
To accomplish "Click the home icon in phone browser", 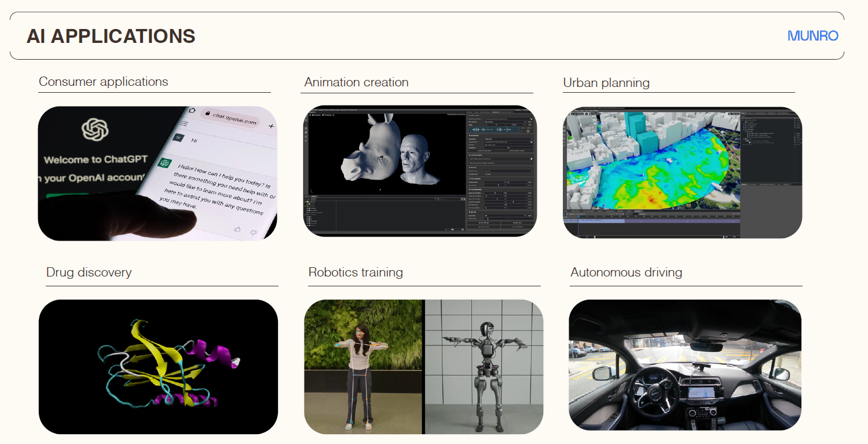I will pyautogui.click(x=192, y=111).
